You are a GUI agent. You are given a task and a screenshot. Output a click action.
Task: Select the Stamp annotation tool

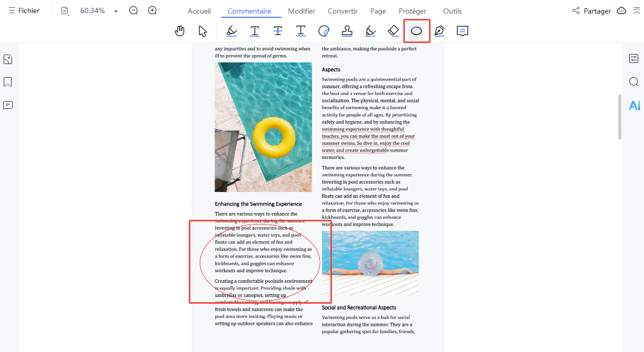coord(347,31)
